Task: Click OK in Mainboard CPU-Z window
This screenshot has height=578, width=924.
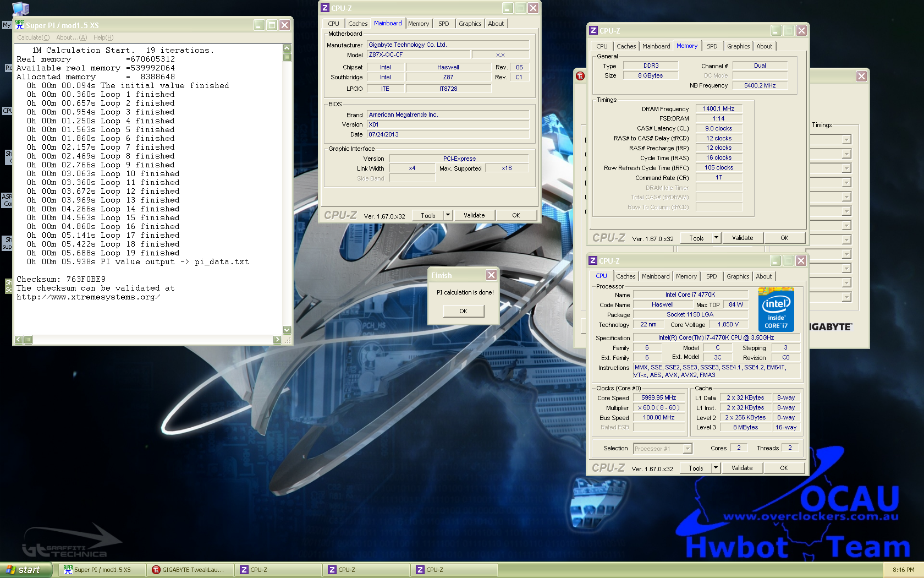Action: point(516,215)
